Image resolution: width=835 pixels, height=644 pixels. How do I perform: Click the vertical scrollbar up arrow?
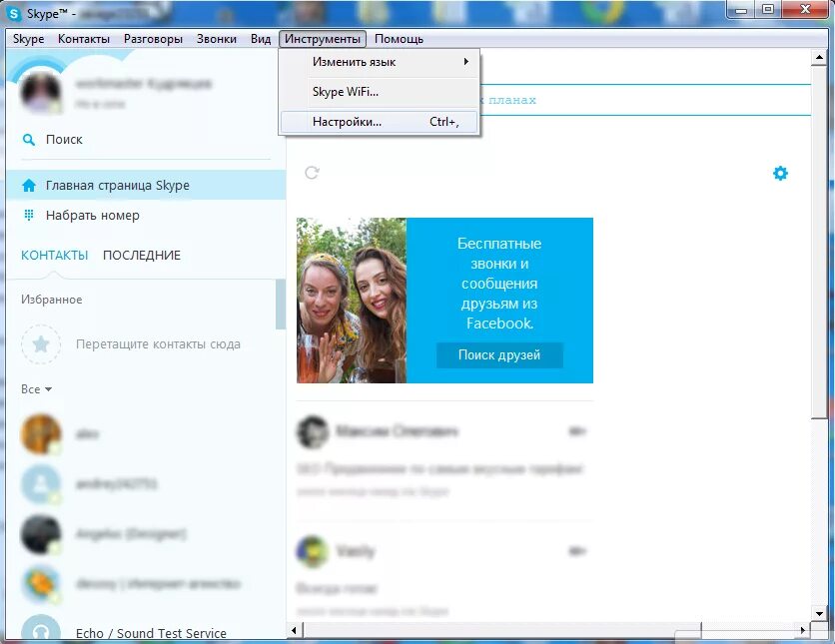pos(819,58)
